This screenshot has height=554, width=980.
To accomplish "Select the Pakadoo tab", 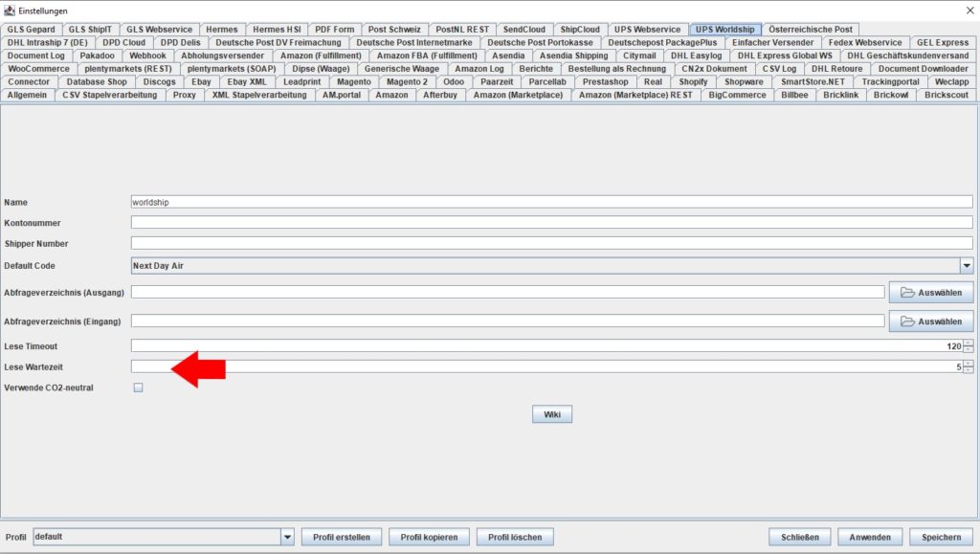I will pyautogui.click(x=97, y=55).
